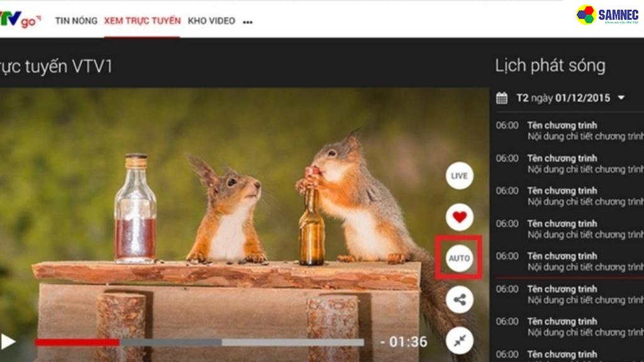This screenshot has width=644, height=362.
Task: Open the broadcast date dropdown arrow
Action: tap(620, 98)
